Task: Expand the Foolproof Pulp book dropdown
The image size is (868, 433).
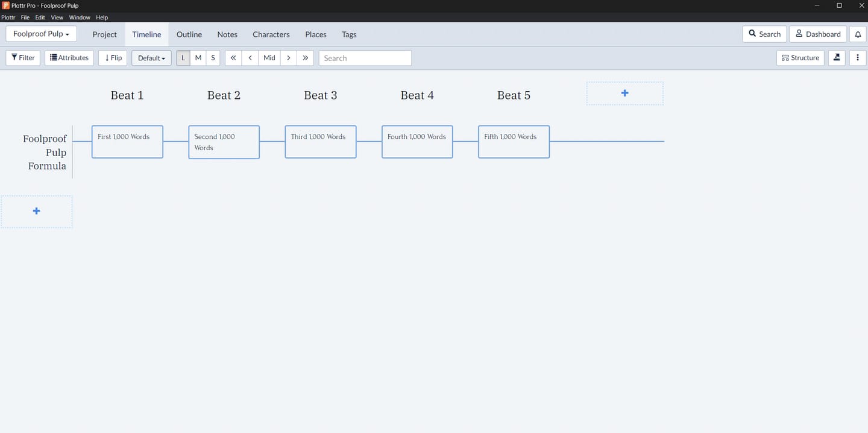Action: pyautogui.click(x=41, y=34)
